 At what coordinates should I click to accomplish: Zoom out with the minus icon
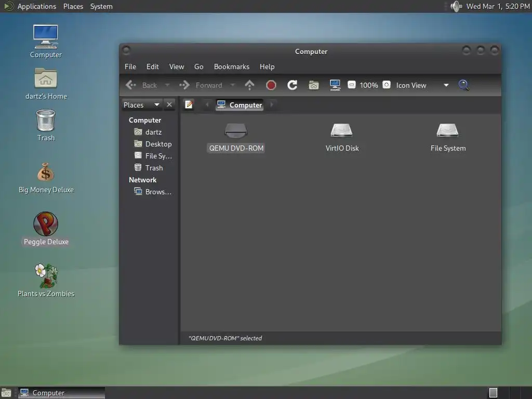tap(352, 85)
